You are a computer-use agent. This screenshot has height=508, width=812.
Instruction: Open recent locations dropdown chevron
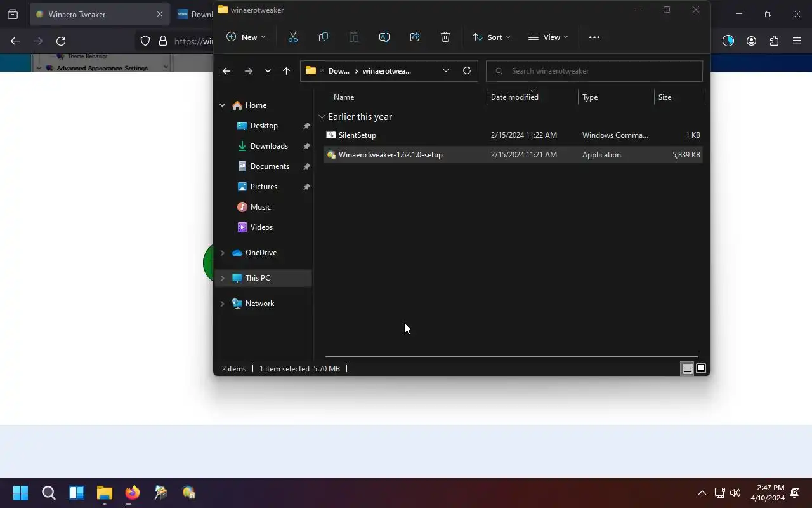[268, 71]
